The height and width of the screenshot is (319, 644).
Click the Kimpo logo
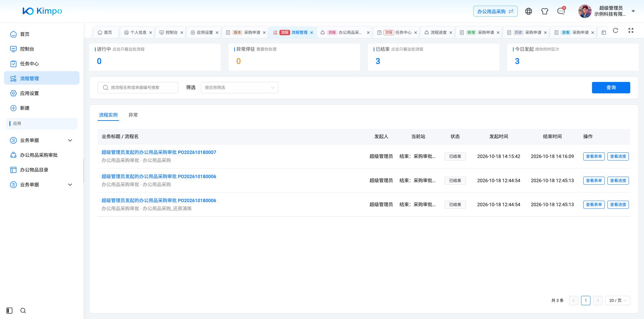[42, 11]
